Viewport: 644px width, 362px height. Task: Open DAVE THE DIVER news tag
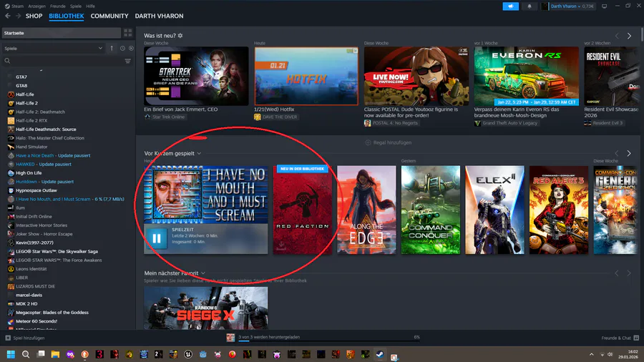tap(275, 117)
